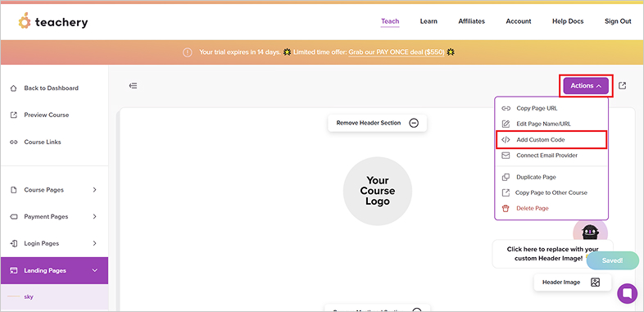Open Course Links in sidebar
This screenshot has height=312, width=644.
click(x=43, y=142)
